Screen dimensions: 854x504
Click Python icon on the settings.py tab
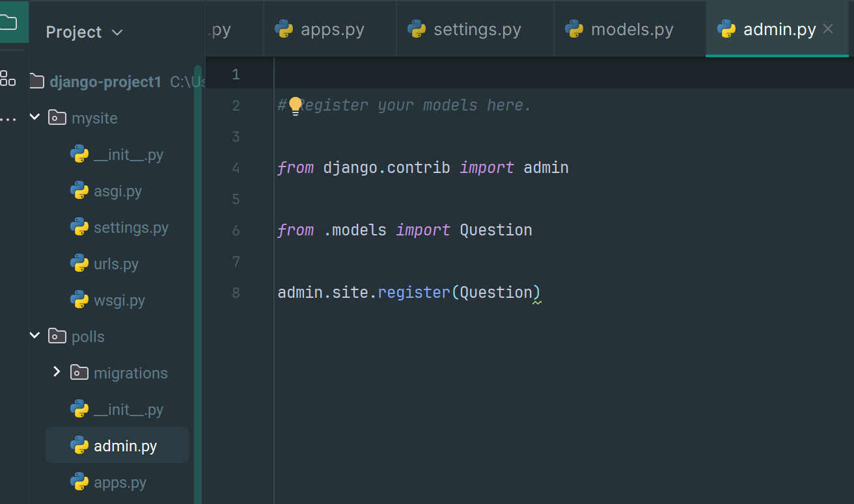tap(417, 29)
